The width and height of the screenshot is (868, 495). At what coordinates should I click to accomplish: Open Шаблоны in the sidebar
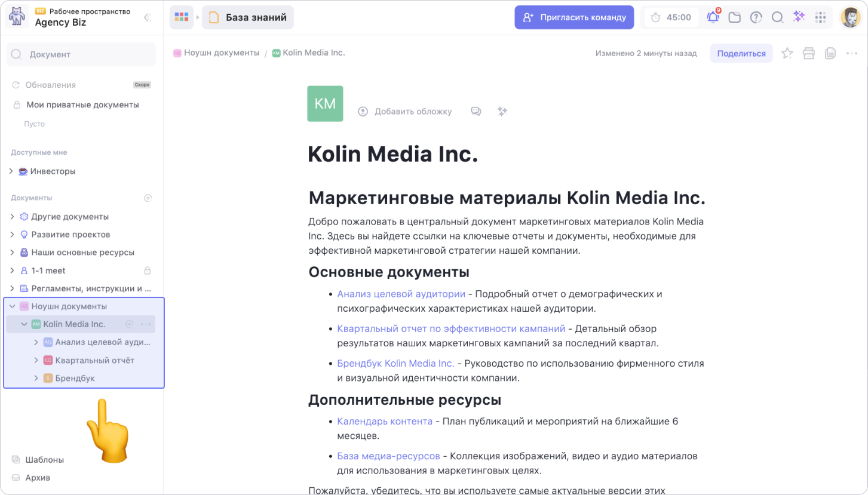pos(44,460)
